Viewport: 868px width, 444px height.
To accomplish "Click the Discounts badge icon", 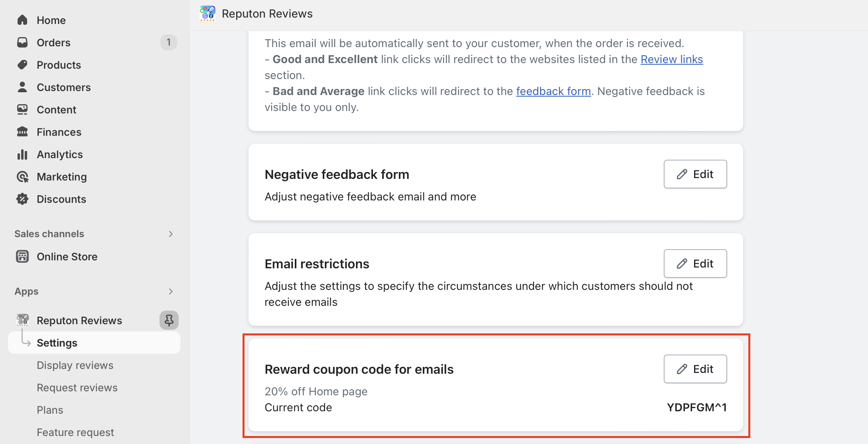I will pos(22,199).
